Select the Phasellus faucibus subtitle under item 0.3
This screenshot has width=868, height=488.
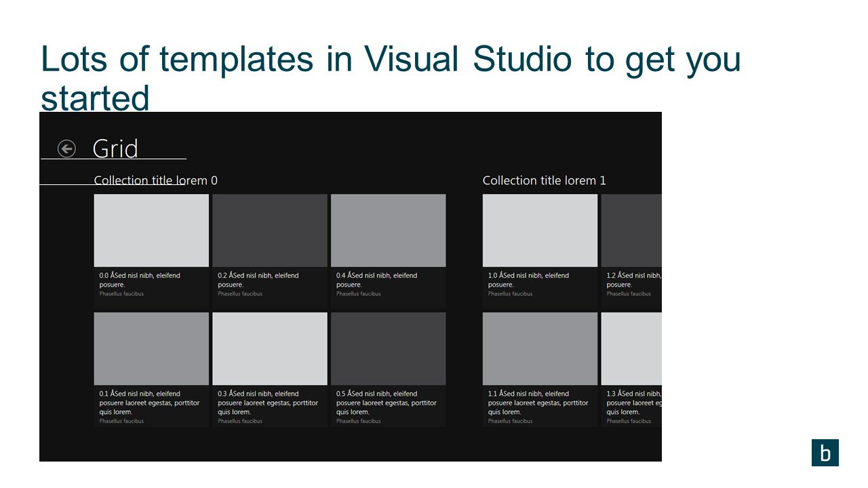(240, 421)
